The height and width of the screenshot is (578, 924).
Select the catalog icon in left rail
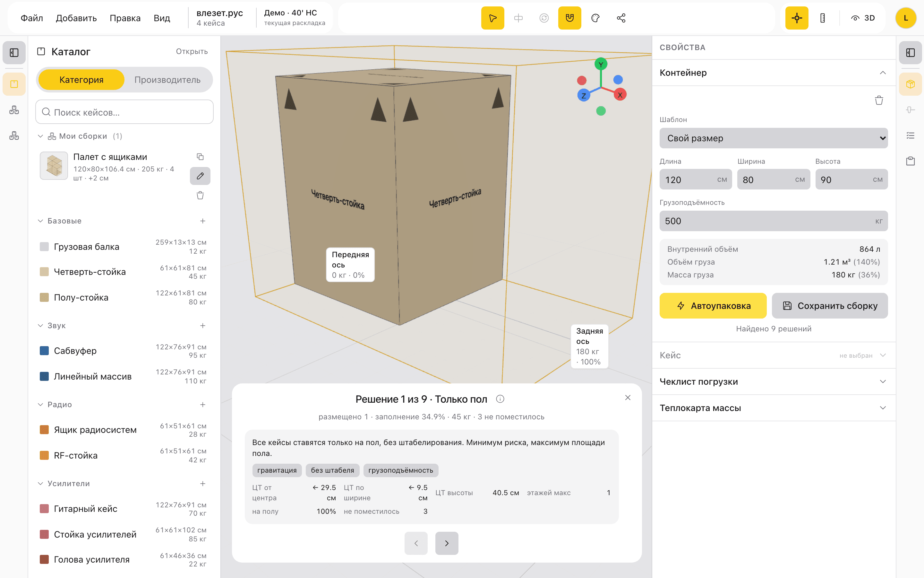14,84
